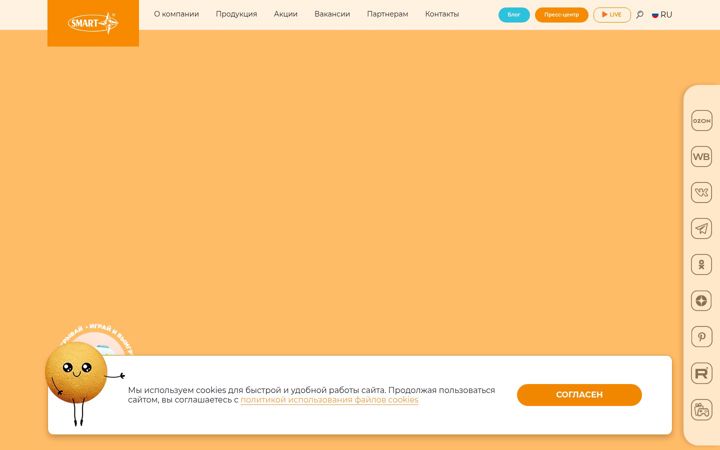Open the cookies policy link

coord(329,400)
